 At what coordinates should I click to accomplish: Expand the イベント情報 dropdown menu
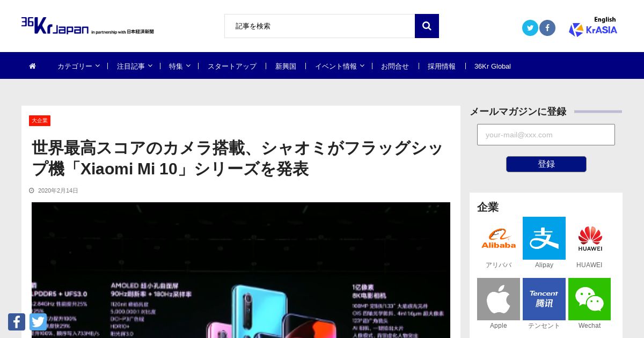pyautogui.click(x=339, y=66)
